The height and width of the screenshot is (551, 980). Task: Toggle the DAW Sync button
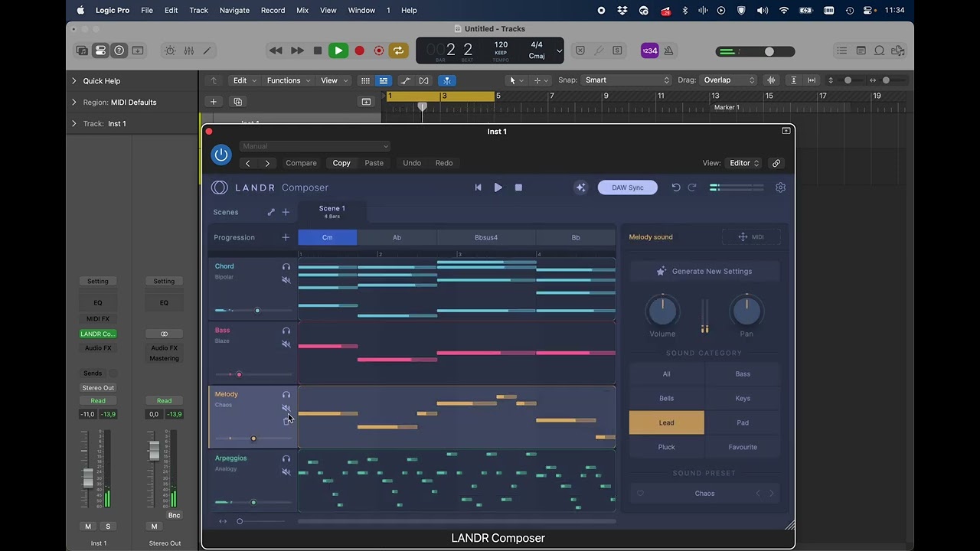pyautogui.click(x=628, y=187)
